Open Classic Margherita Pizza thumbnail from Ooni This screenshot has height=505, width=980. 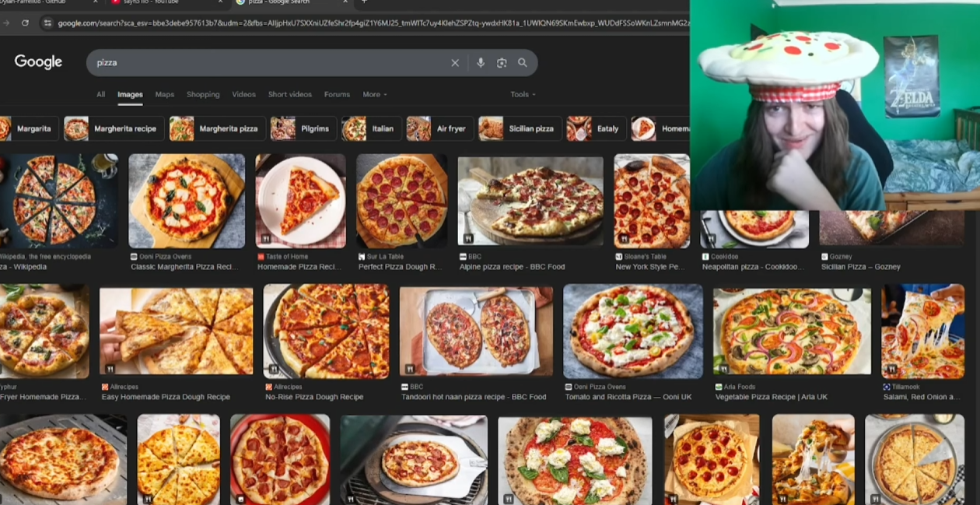click(x=187, y=201)
